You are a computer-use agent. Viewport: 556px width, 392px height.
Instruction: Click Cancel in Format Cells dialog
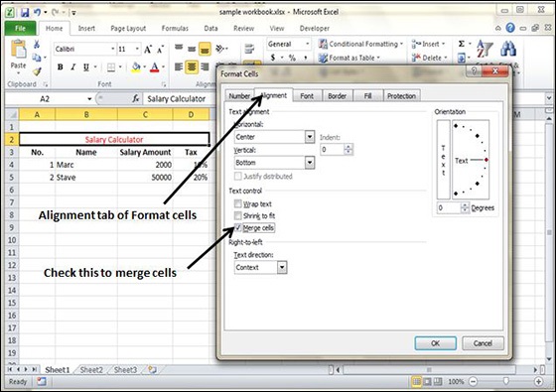[483, 343]
